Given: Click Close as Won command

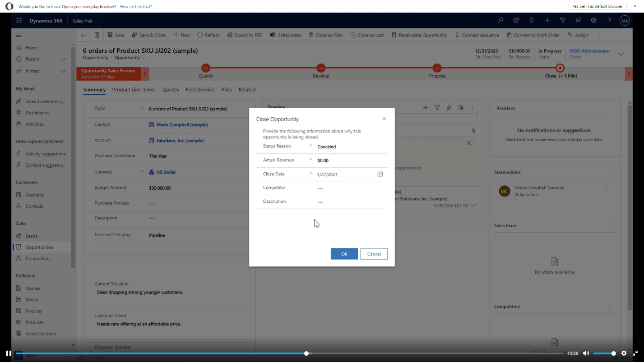Looking at the screenshot, I should (x=325, y=35).
